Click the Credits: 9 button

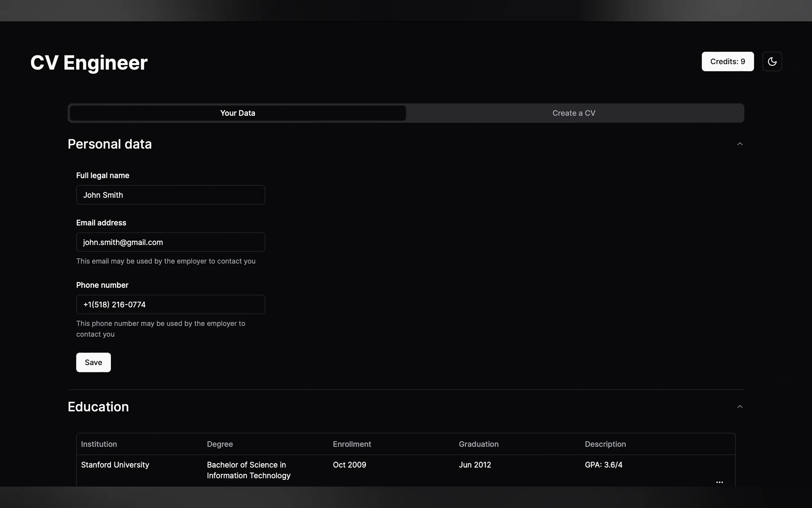[727, 61]
